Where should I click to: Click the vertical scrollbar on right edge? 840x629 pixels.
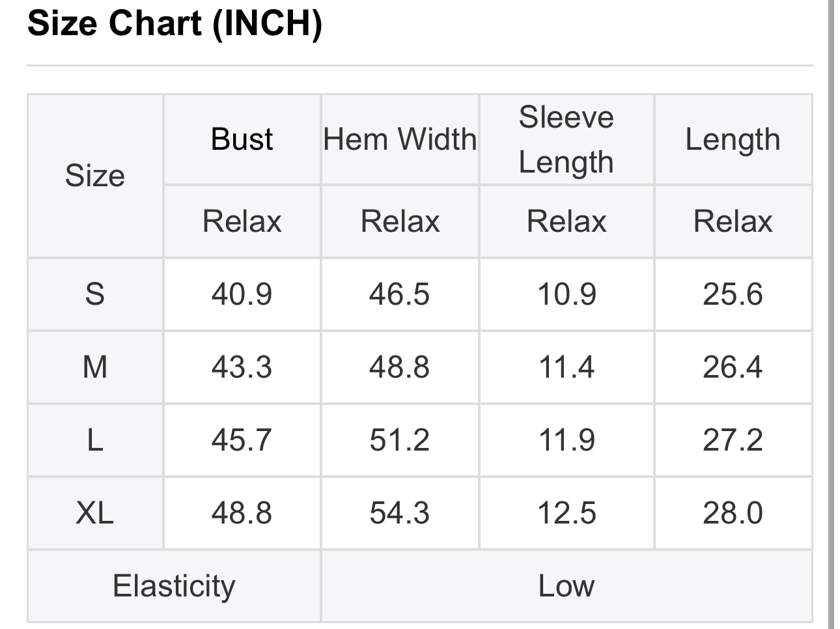pos(831,314)
